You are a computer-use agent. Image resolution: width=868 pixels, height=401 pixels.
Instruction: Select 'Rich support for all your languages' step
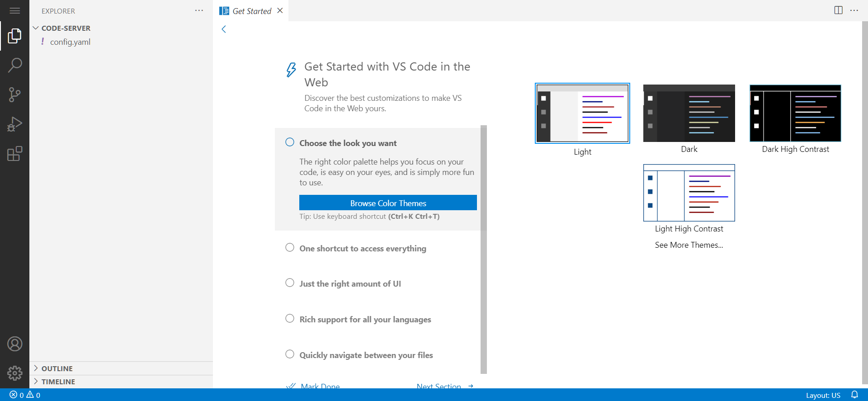tap(365, 320)
